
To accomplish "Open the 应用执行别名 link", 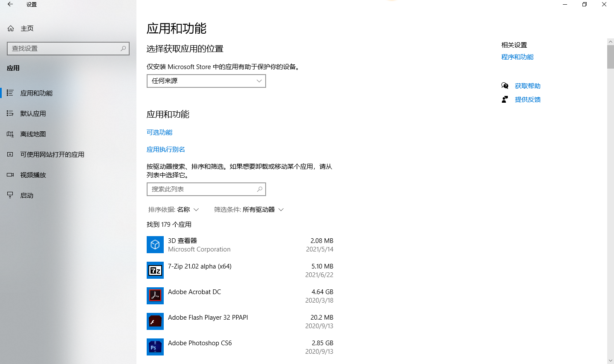I will click(166, 150).
